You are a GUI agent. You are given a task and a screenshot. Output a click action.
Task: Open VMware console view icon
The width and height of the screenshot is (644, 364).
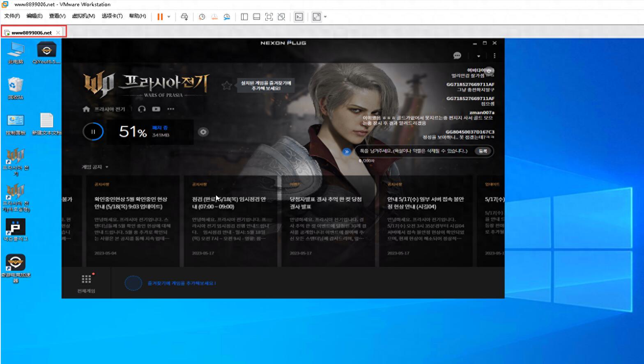[x=299, y=17]
